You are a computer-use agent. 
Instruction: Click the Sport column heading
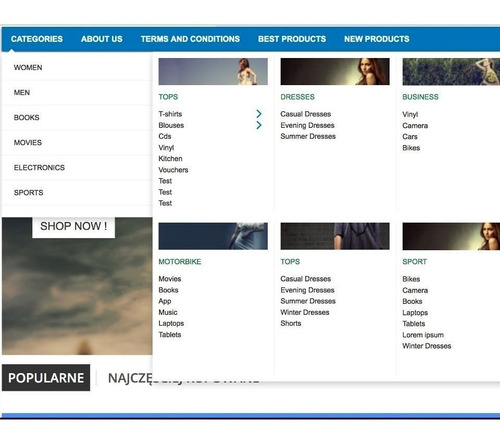(414, 262)
